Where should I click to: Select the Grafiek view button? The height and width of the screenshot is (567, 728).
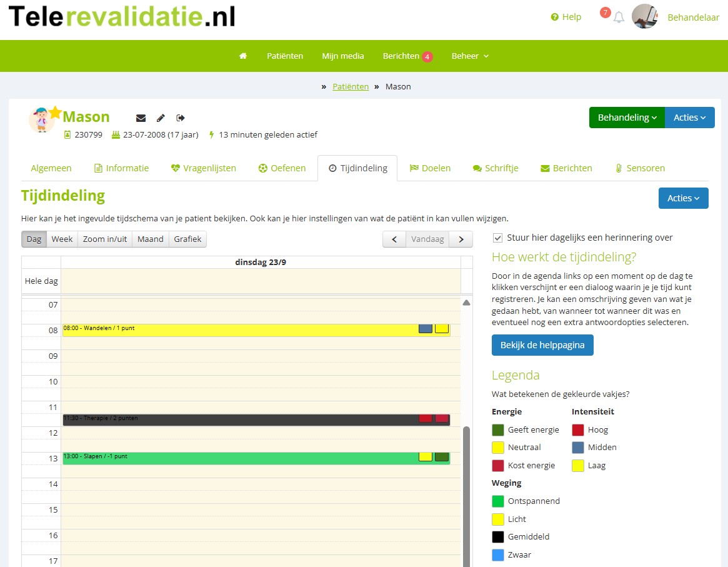point(187,239)
